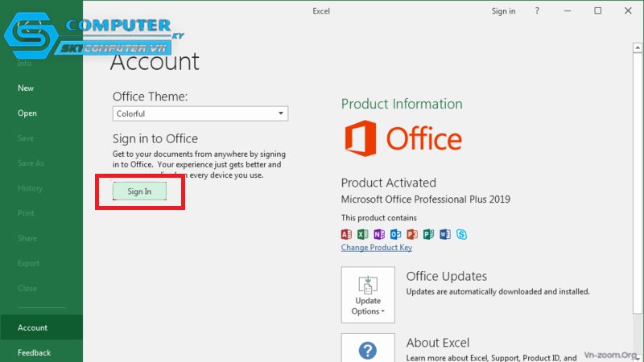Click the Outlook product icon
The width and height of the screenshot is (644, 362).
tap(395, 234)
